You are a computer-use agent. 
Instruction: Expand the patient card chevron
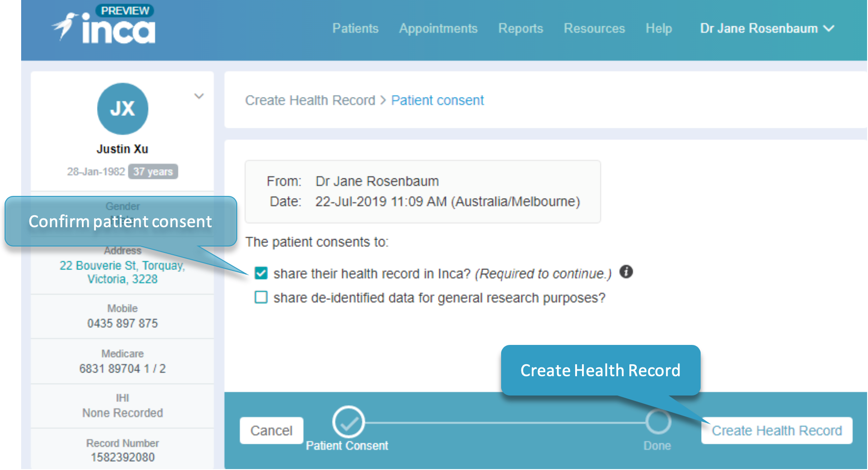(x=199, y=96)
